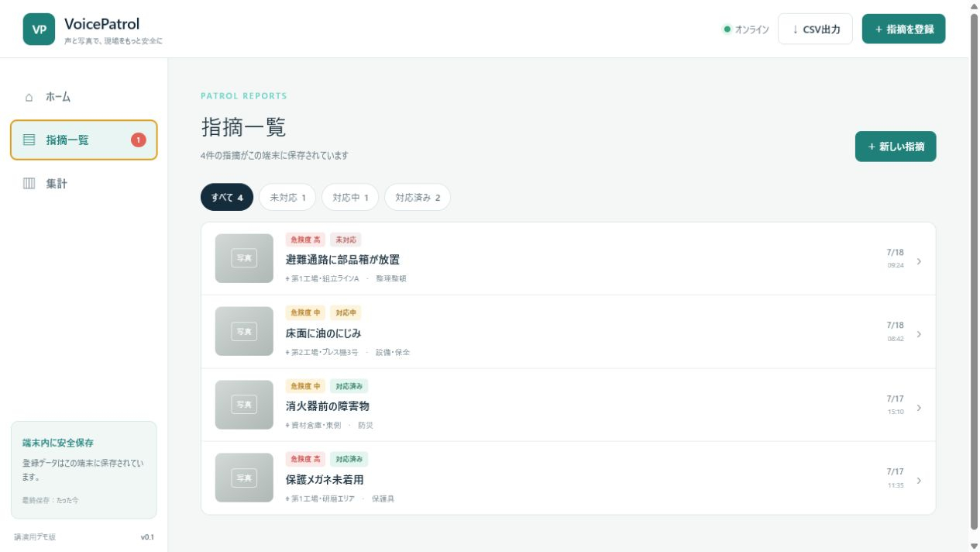Click the 新しい指摘 button
Screen dimensions: 980x552
tap(896, 147)
